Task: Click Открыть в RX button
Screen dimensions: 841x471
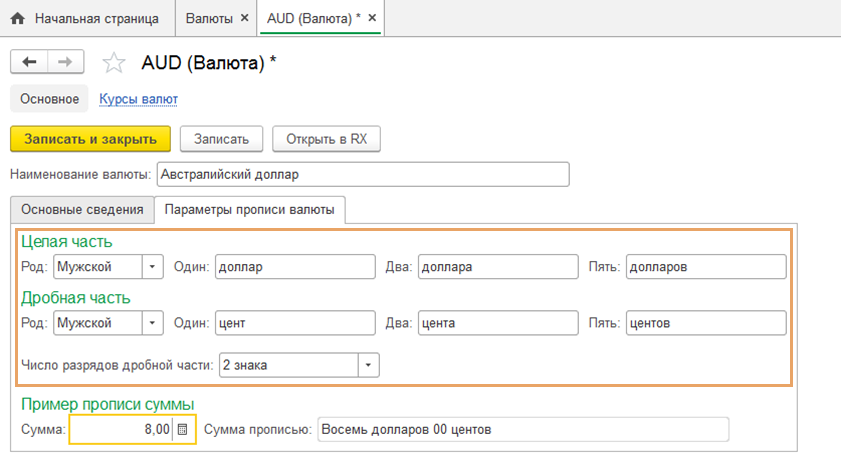Action: click(326, 139)
